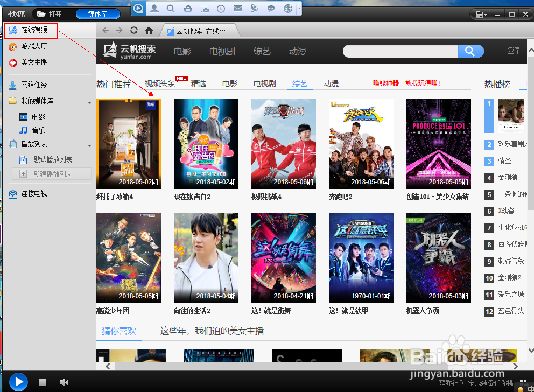Open 电视剧 in the top navigation bar
534x392 pixels.
222,52
